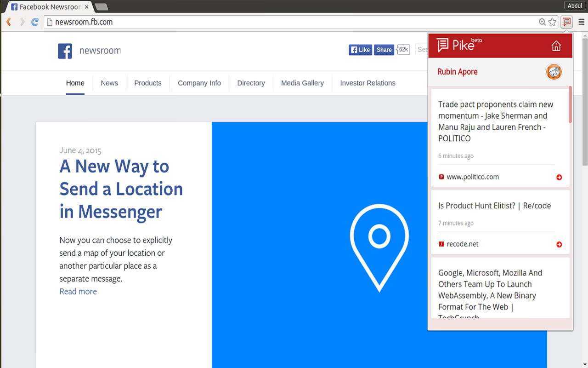588x368 pixels.
Task: Click the newsroom search field
Action: (x=422, y=50)
